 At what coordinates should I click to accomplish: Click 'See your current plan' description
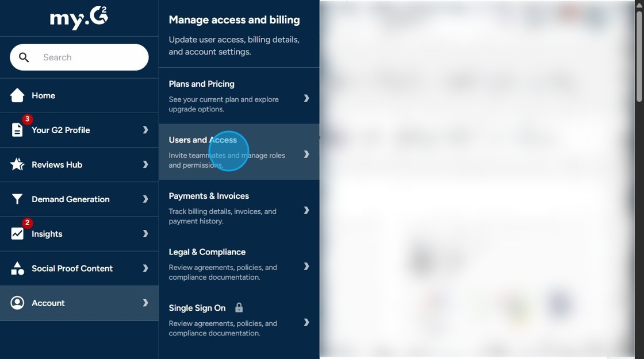[x=224, y=104]
